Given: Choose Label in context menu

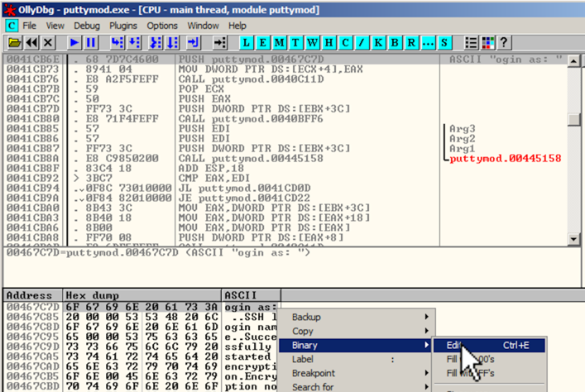Looking at the screenshot, I should pos(357,359).
